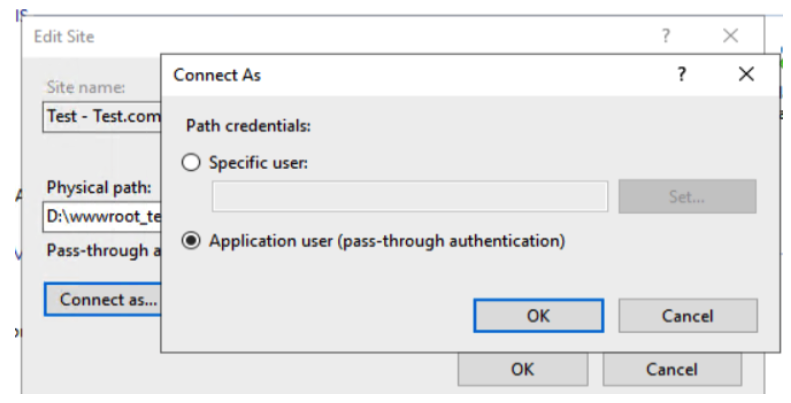791x403 pixels.
Task: Click the Site name label
Action: (x=85, y=88)
